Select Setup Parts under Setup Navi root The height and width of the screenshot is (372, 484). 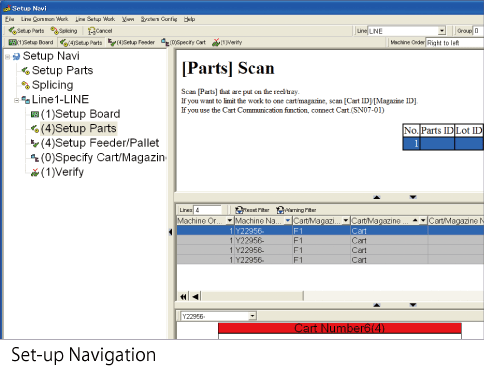coord(62,70)
